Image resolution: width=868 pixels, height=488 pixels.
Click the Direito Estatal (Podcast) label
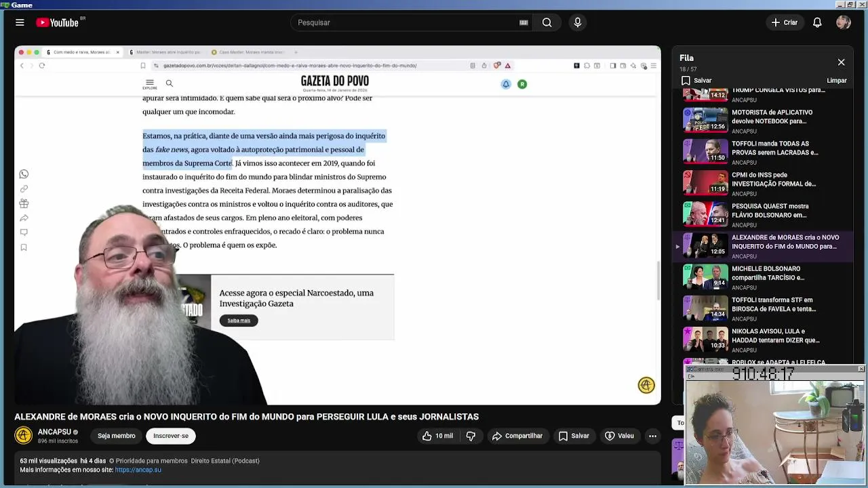(x=225, y=461)
